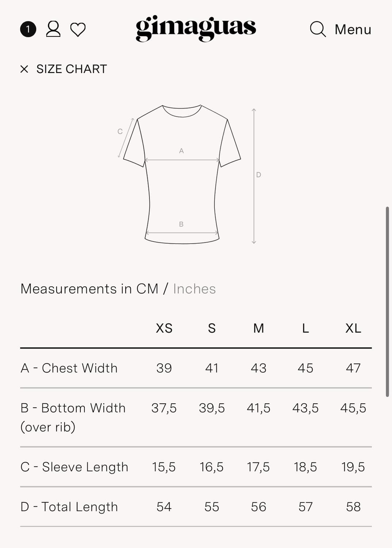This screenshot has height=548, width=392.
Task: Click the D length arrow in diagram
Action: point(254,176)
